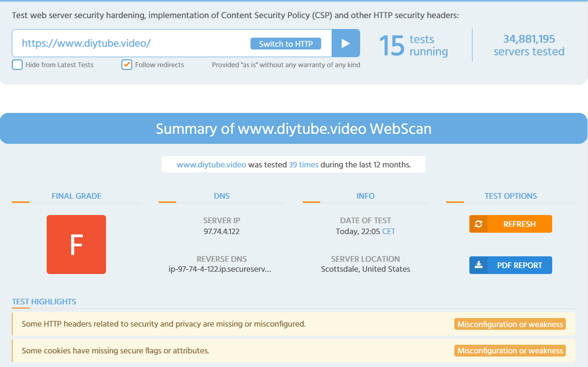Click the 'Provided as is' warranty disclaimer
This screenshot has width=588, height=367.
click(x=286, y=65)
